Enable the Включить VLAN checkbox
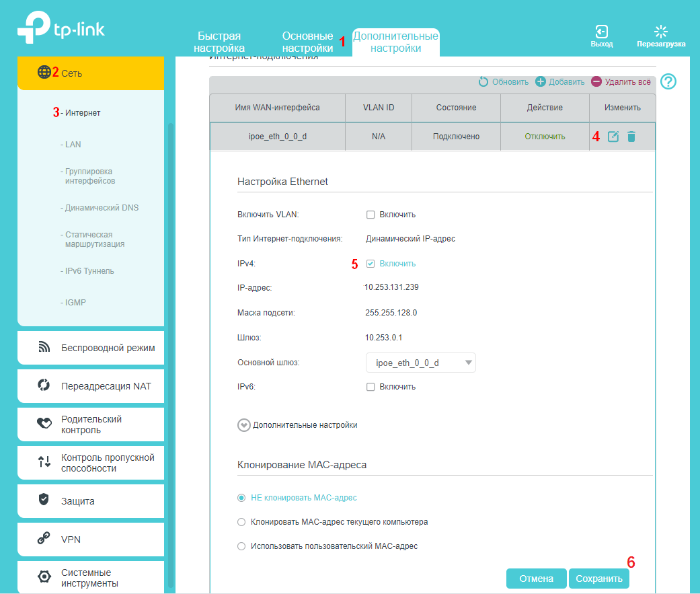The height and width of the screenshot is (594, 700). [x=370, y=215]
